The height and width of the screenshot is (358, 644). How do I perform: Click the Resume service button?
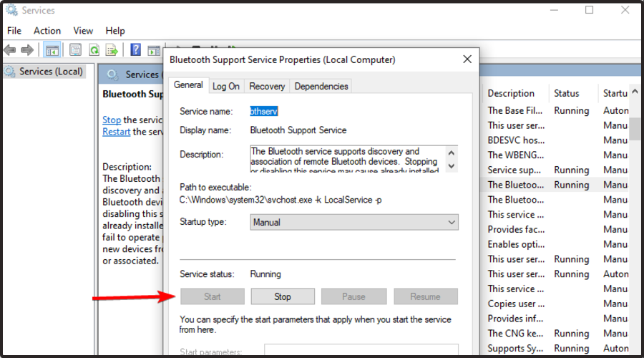426,296
